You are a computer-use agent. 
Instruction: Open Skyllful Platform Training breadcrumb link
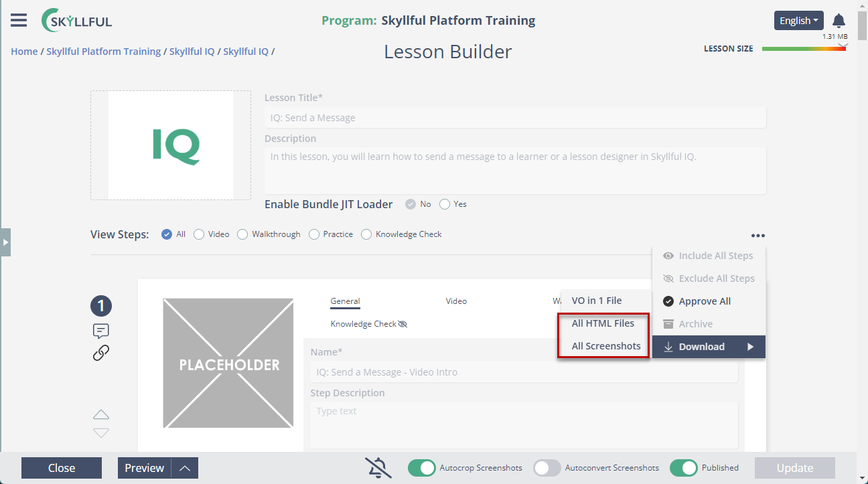104,52
